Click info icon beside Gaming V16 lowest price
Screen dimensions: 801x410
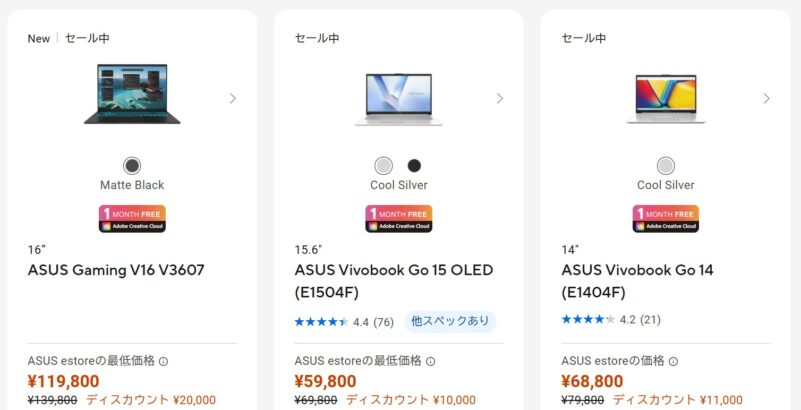(164, 362)
